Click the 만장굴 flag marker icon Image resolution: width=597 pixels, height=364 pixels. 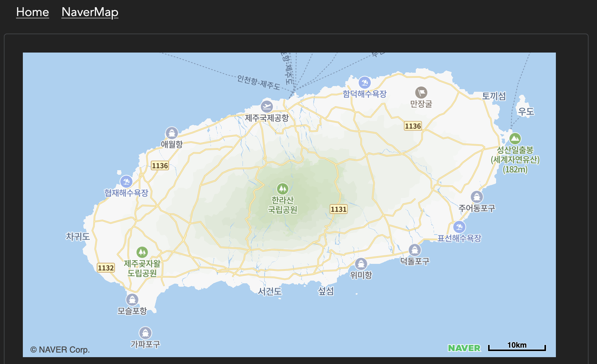(x=421, y=93)
